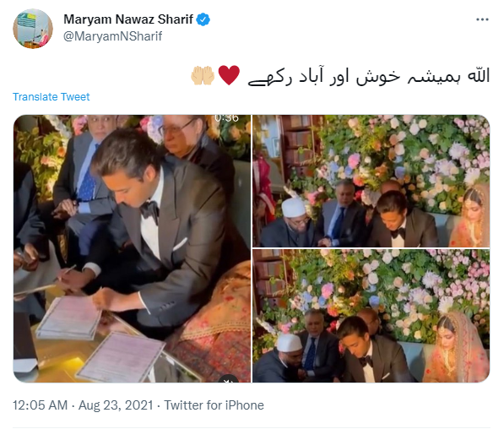Open the @MaryamNSharif handle
This screenshot has width=504, height=429.
pyautogui.click(x=113, y=36)
